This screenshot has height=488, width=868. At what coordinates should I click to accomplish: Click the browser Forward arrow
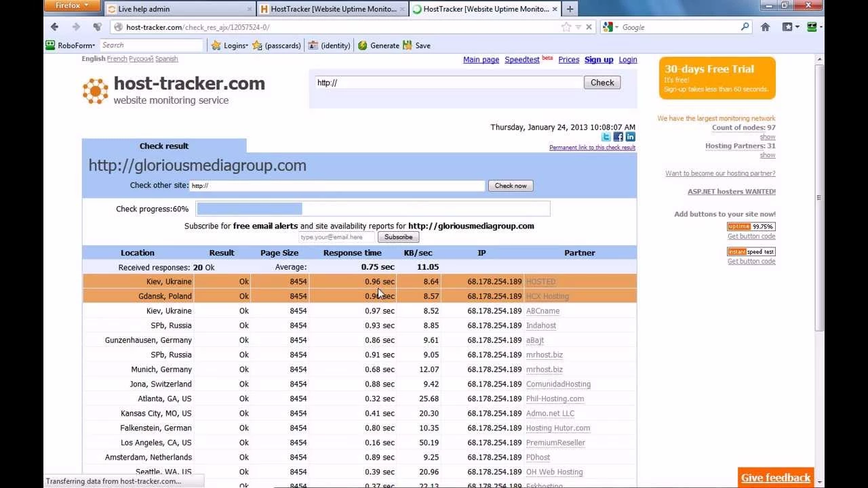[76, 27]
